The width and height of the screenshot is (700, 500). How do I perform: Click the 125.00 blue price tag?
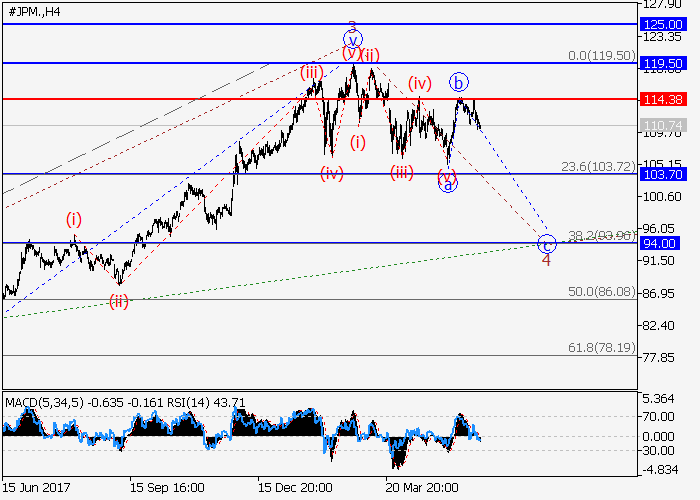662,23
